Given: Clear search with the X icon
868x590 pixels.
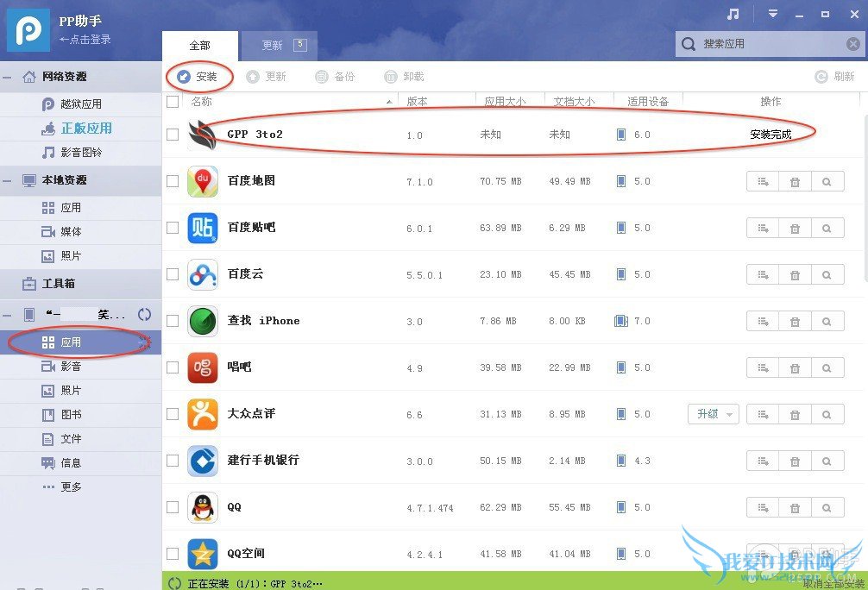Looking at the screenshot, I should point(853,44).
